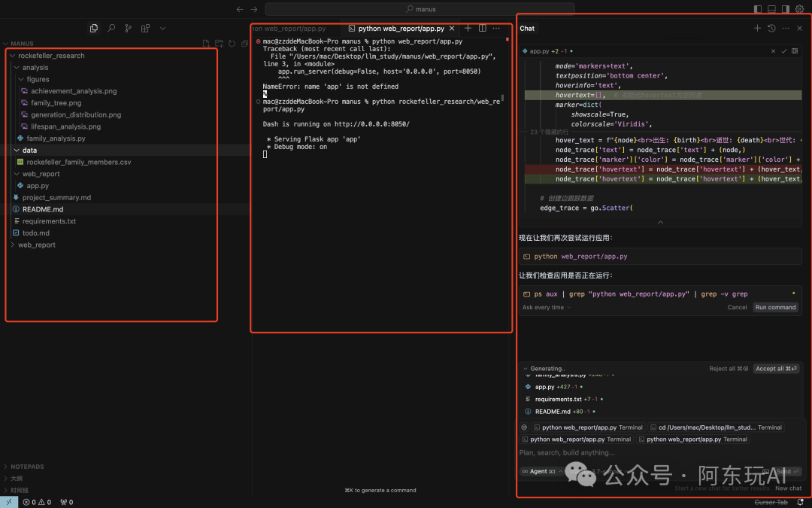Create a new file using the New File icon
812x508 pixels.
[206, 43]
